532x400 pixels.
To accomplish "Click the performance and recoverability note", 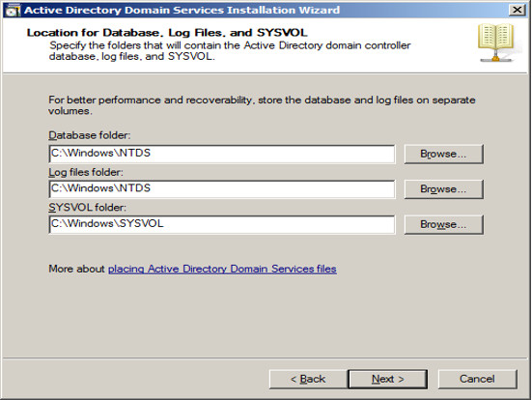I will (x=262, y=105).
